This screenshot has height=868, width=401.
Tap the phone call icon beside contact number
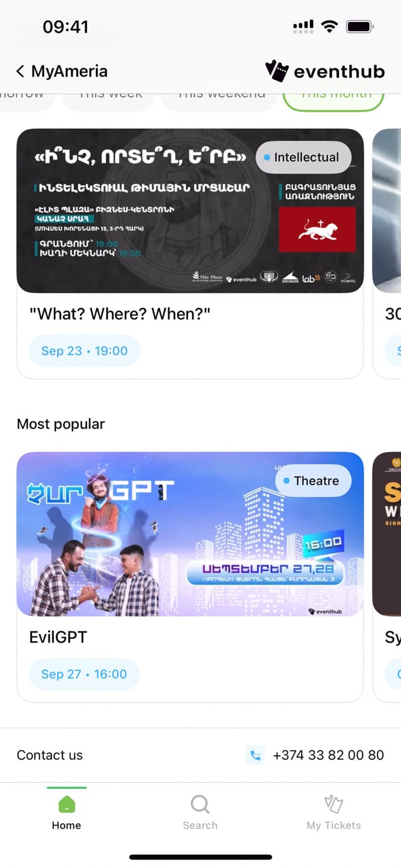point(255,755)
